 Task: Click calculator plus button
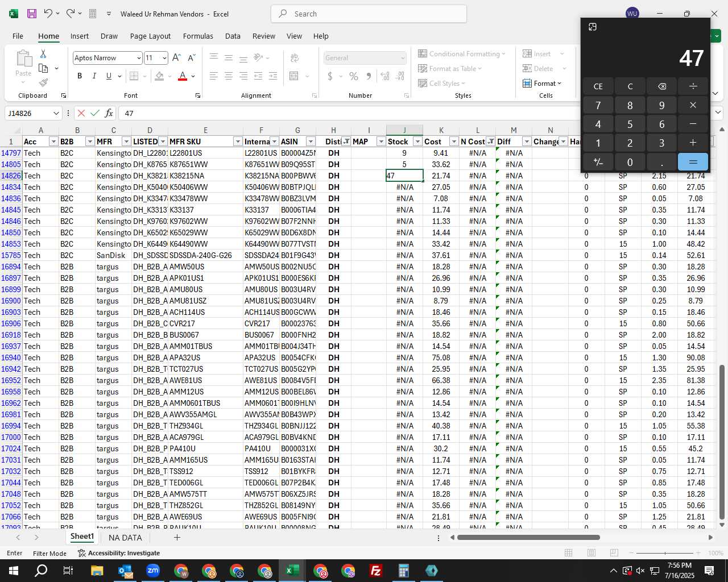point(693,143)
